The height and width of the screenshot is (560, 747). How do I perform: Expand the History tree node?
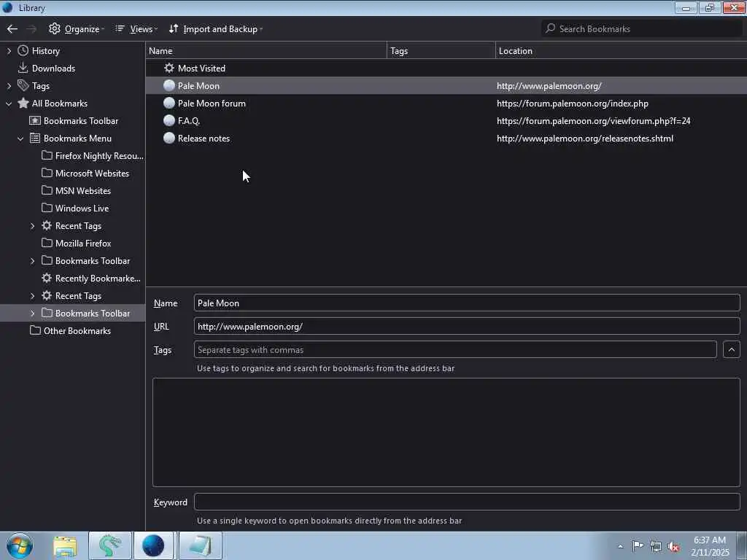pos(9,51)
